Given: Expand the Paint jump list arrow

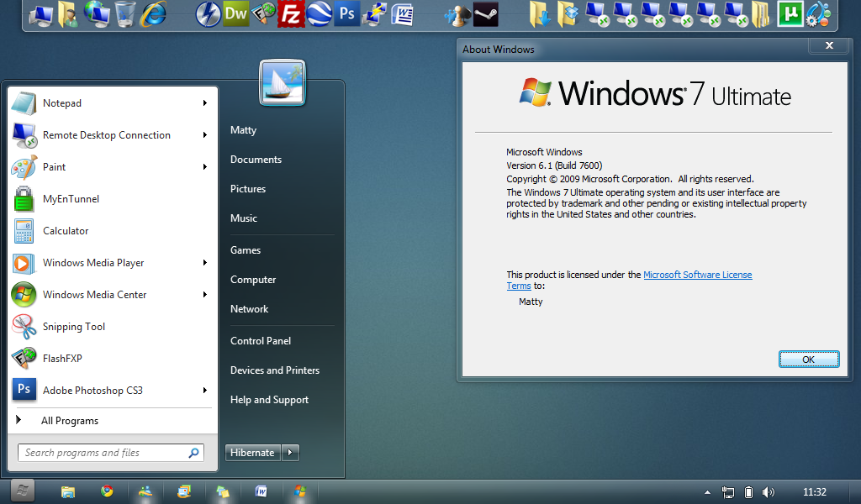Looking at the screenshot, I should (x=205, y=166).
